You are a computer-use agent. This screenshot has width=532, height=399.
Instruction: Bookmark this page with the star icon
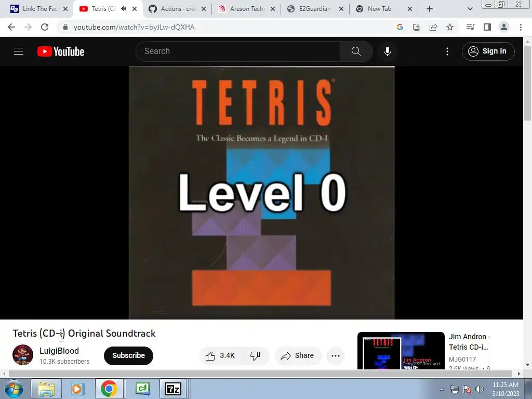450,27
